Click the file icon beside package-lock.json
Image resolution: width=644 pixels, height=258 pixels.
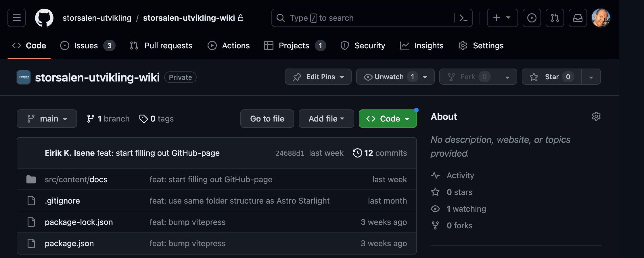[31, 222]
